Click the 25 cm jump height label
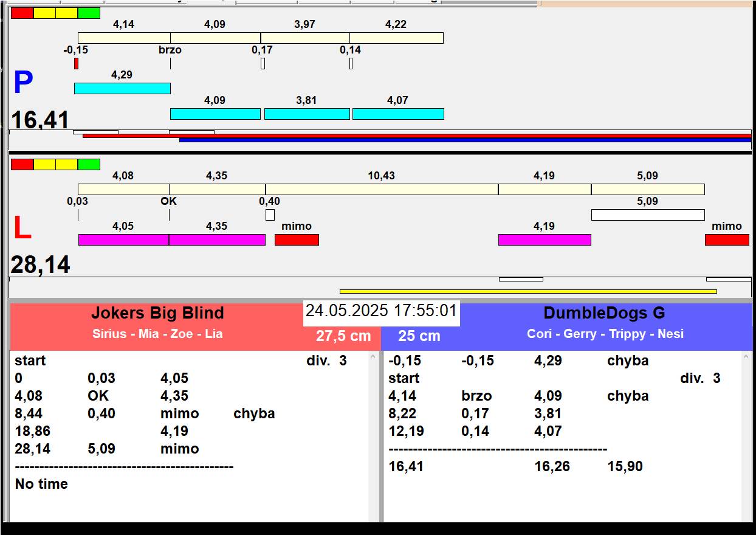Viewport: 756px width, 535px height. 419,336
